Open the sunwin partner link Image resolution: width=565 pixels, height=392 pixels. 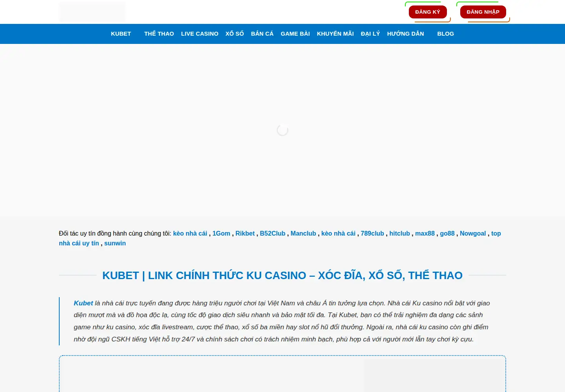tap(115, 243)
